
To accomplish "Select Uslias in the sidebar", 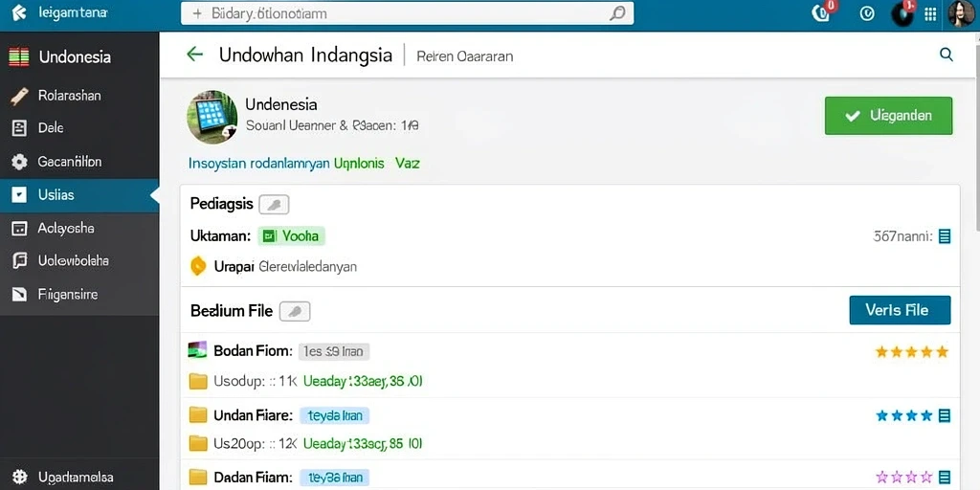I will [79, 195].
